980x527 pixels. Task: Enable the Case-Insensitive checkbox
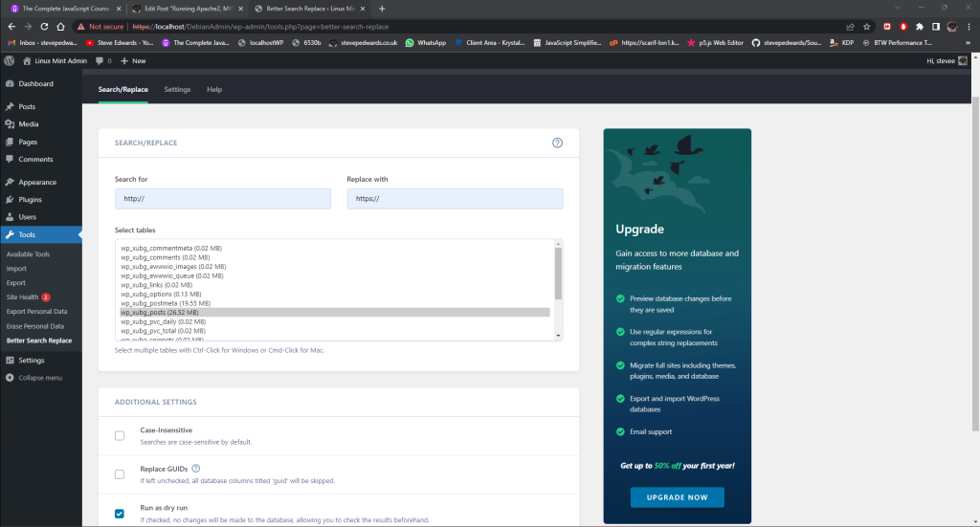coord(120,436)
